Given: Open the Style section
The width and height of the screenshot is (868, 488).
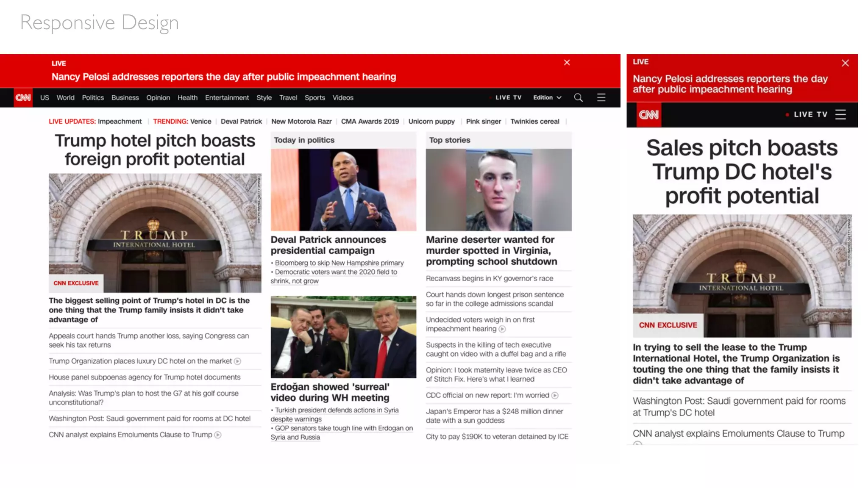Looking at the screenshot, I should (x=264, y=97).
